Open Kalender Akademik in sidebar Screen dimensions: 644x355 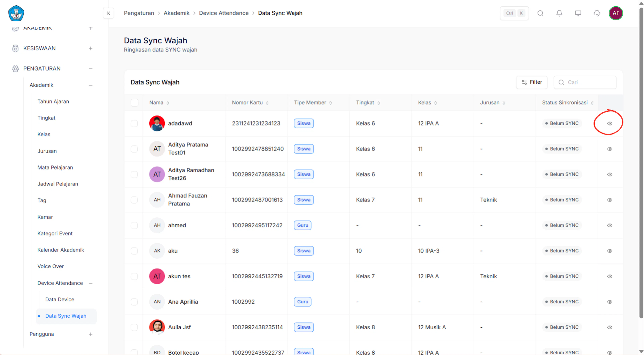pyautogui.click(x=61, y=250)
